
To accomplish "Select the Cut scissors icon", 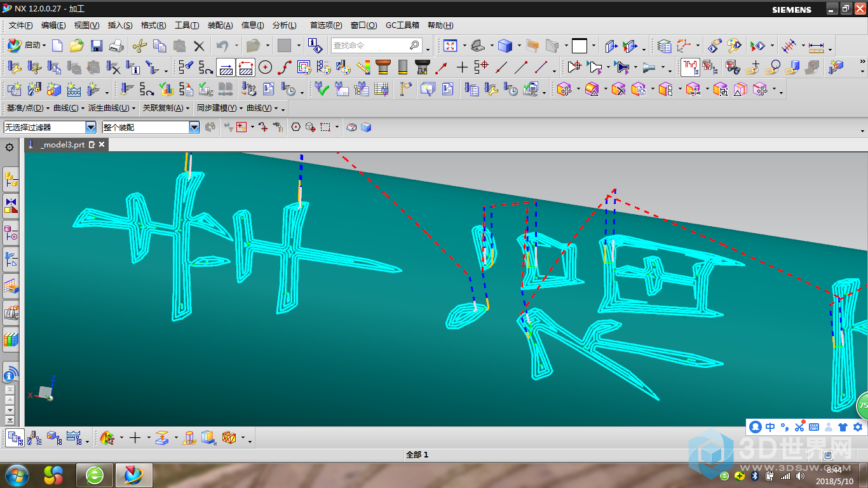I will coord(139,46).
